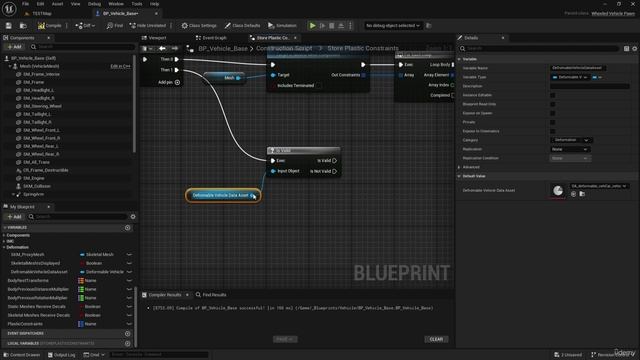Screen dimensions: 640x360
Task: Open Details panel settings gear
Action: [x=635, y=49]
